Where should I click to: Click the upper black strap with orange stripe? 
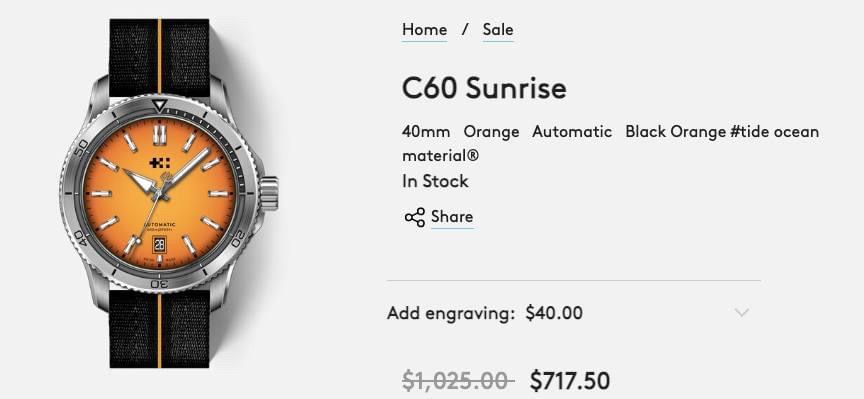[159, 57]
